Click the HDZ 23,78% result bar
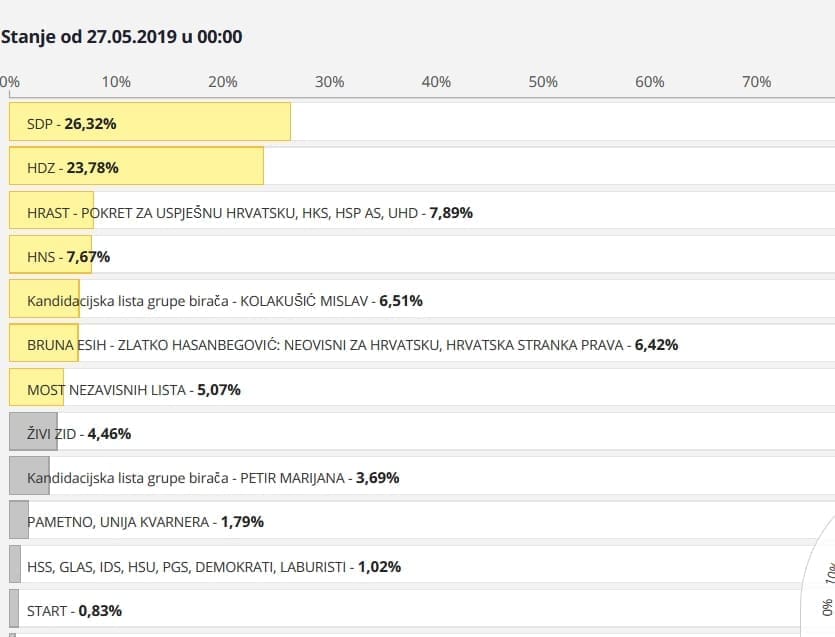 136,167
